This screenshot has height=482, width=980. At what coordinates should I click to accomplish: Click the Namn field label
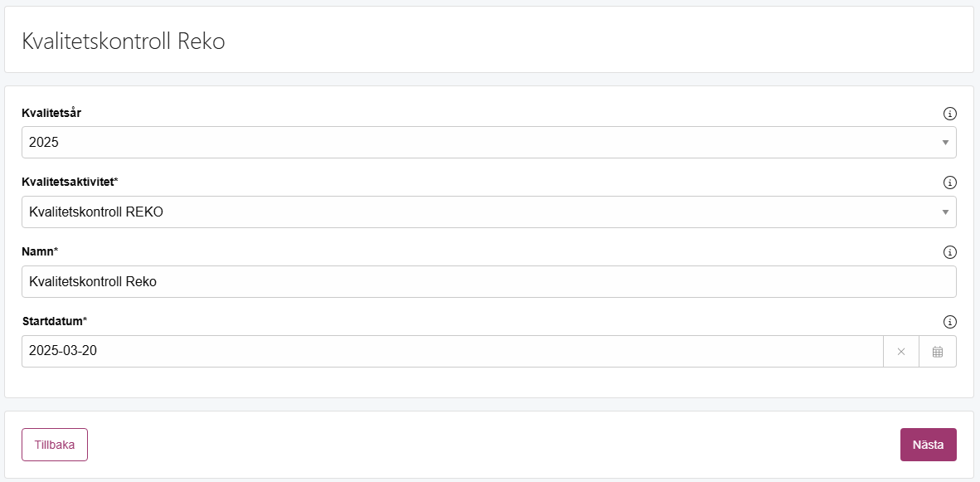click(x=40, y=251)
